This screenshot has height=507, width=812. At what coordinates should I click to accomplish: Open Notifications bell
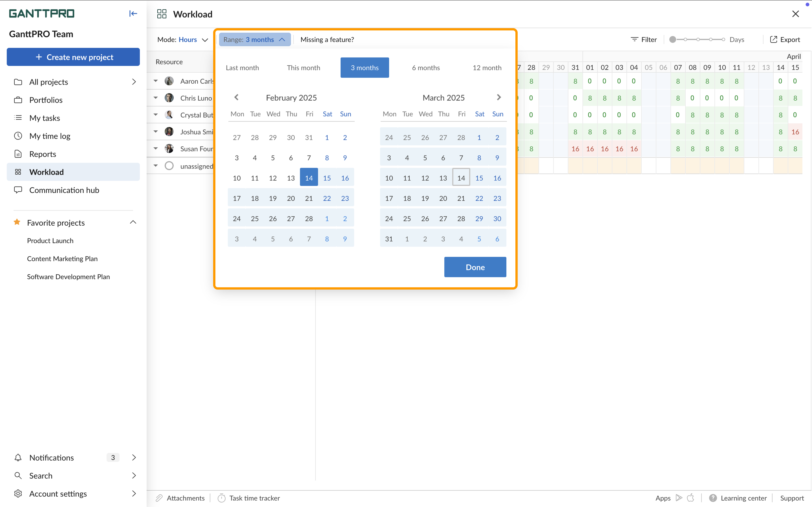[18, 458]
